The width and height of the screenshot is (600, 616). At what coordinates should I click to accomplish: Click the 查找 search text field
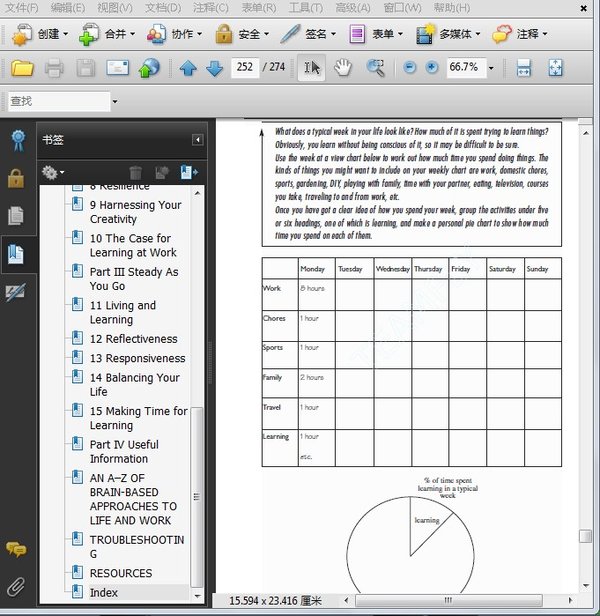click(x=59, y=102)
